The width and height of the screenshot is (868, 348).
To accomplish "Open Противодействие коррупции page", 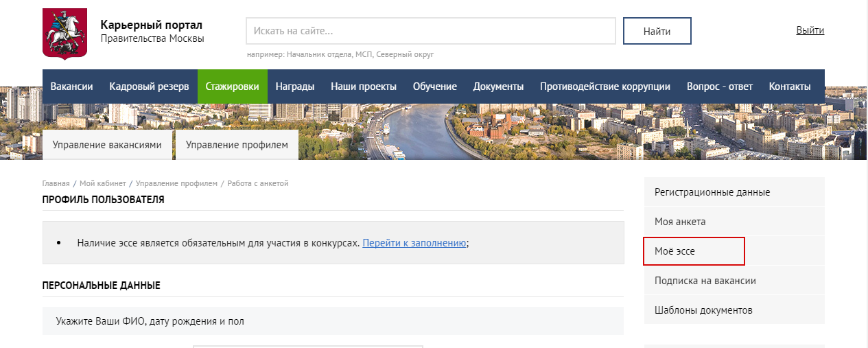I will pyautogui.click(x=605, y=86).
